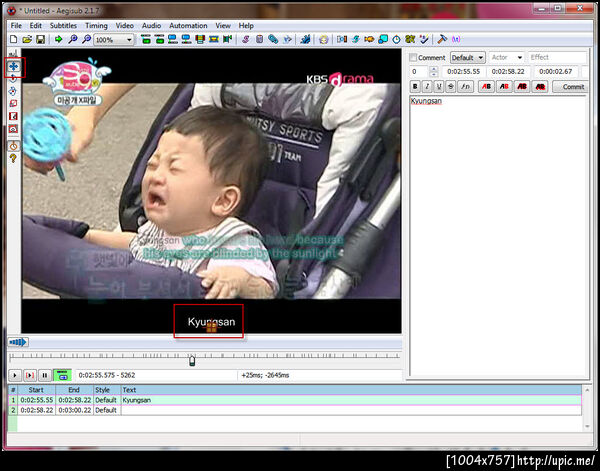
Task: Play the current line only
Action: pyautogui.click(x=30, y=375)
